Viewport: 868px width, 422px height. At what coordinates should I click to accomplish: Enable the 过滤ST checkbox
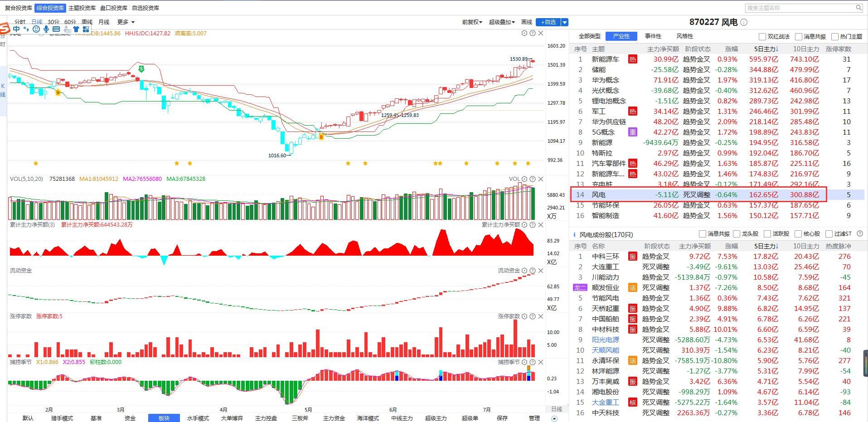tap(829, 234)
